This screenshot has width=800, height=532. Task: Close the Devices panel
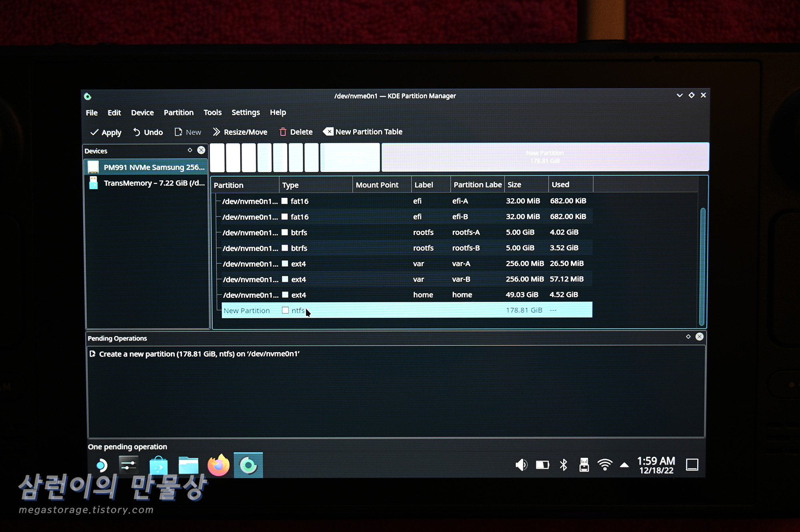click(201, 150)
